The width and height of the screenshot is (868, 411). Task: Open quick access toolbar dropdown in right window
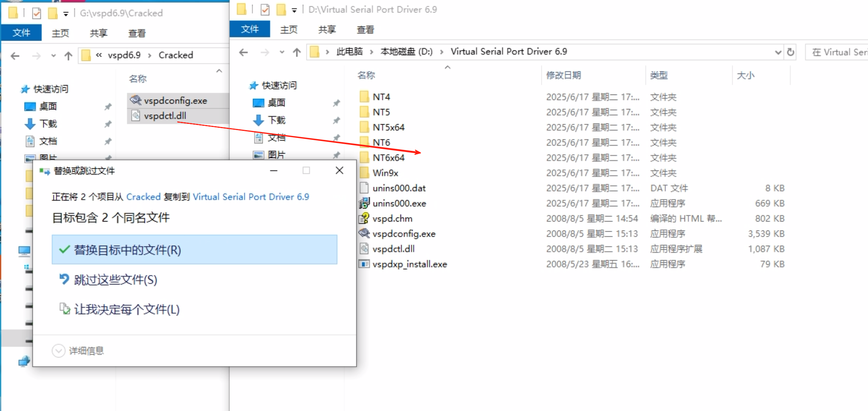(294, 10)
